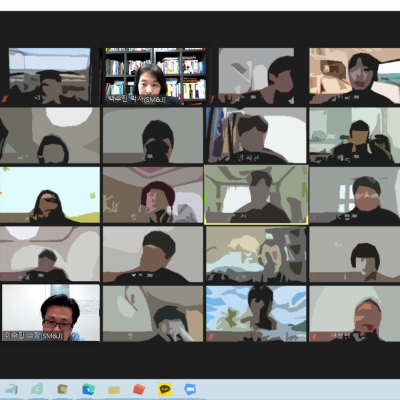Screen dimensions: 400x400
Task: Click the first light-blue icon in the taskbar
Action: click(x=11, y=389)
